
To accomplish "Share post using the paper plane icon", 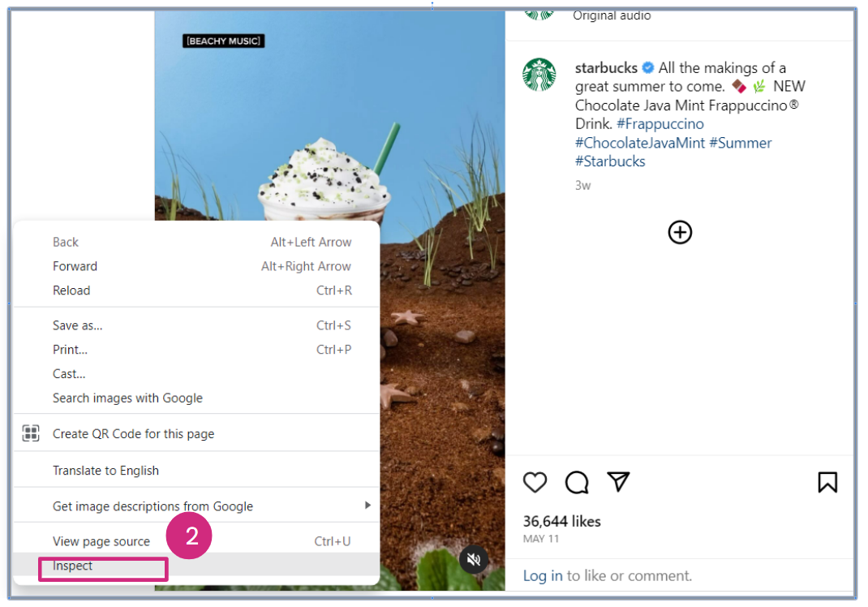I will point(618,482).
